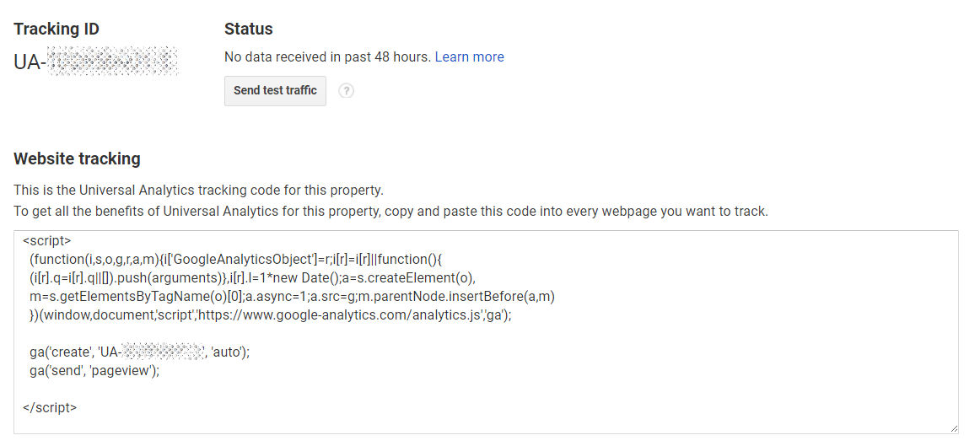Viewport: 980px width, 446px height.
Task: Click the blurred UA tracking ID value
Action: tap(95, 62)
